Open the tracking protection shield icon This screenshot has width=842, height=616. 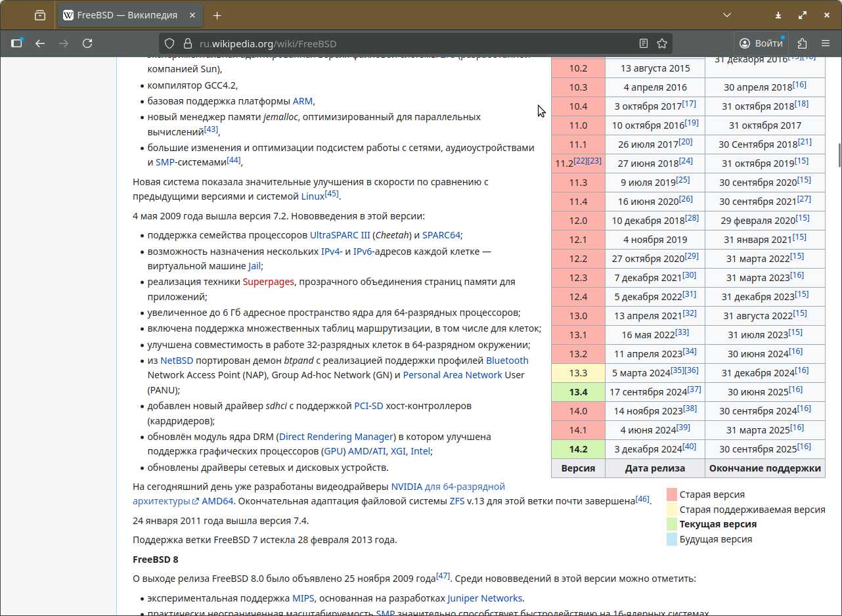(169, 43)
